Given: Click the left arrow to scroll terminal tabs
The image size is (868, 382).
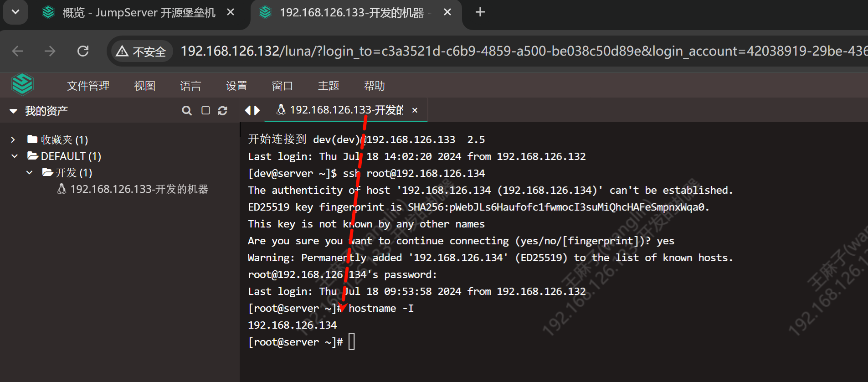Looking at the screenshot, I should coord(248,110).
